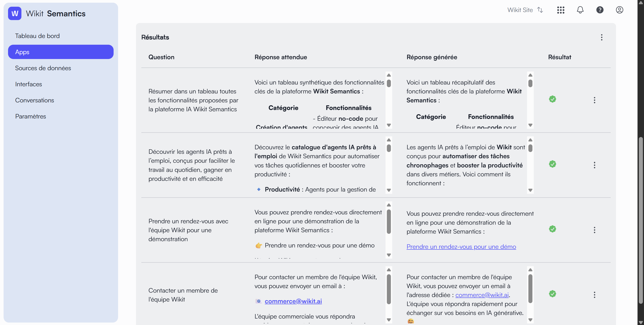Click green check for Contacter un membre row
Viewport: 644px width, 325px height.
[x=552, y=294]
